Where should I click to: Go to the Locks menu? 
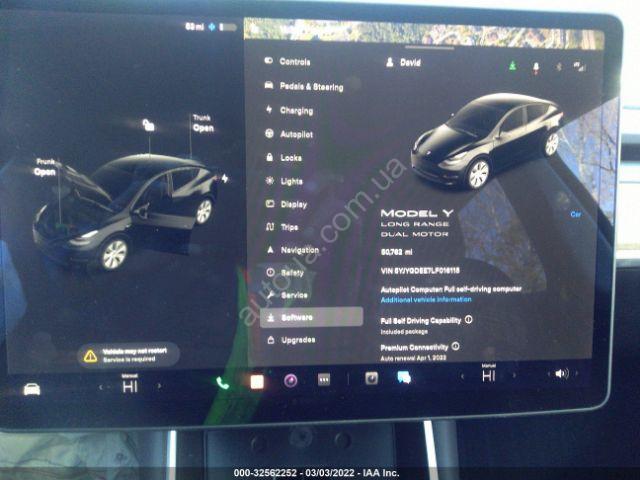point(284,158)
